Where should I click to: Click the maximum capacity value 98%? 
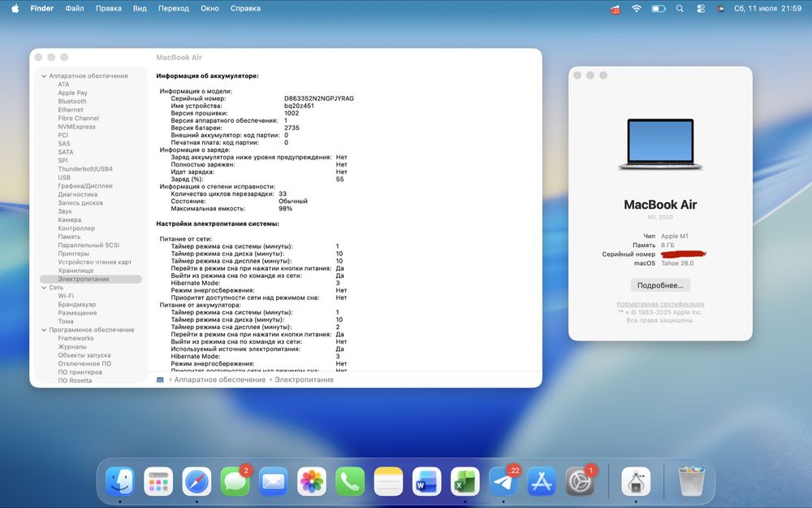tap(285, 208)
